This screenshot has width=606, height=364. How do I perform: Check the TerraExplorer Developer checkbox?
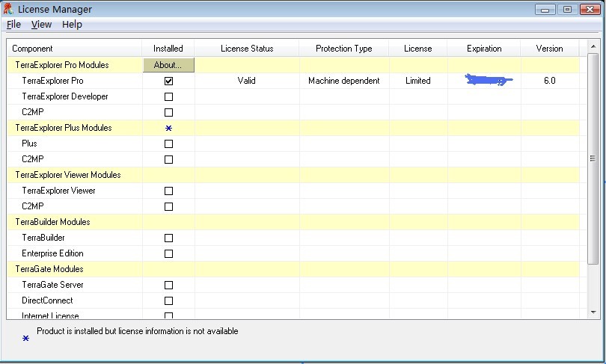coord(168,96)
